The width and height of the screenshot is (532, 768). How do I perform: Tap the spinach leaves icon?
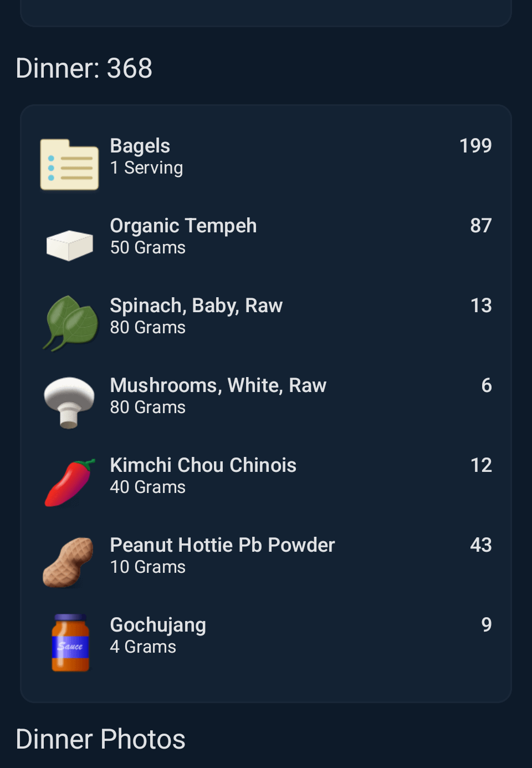(70, 323)
